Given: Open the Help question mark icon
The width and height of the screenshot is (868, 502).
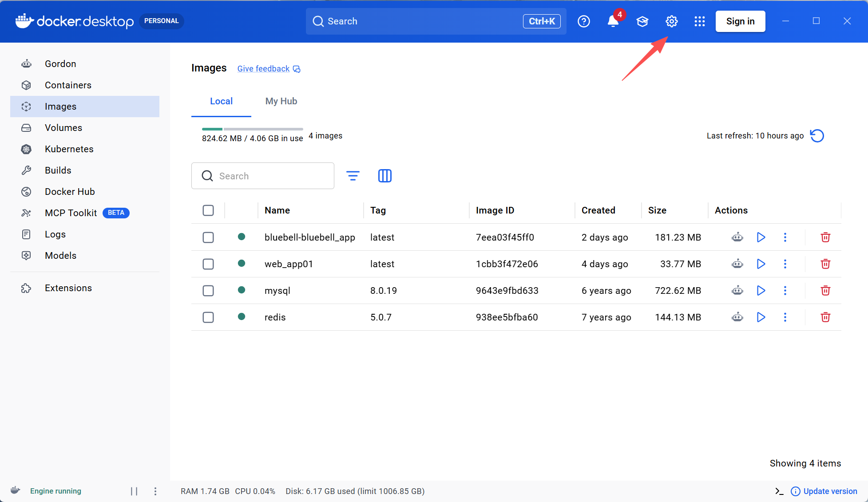Looking at the screenshot, I should pyautogui.click(x=584, y=21).
